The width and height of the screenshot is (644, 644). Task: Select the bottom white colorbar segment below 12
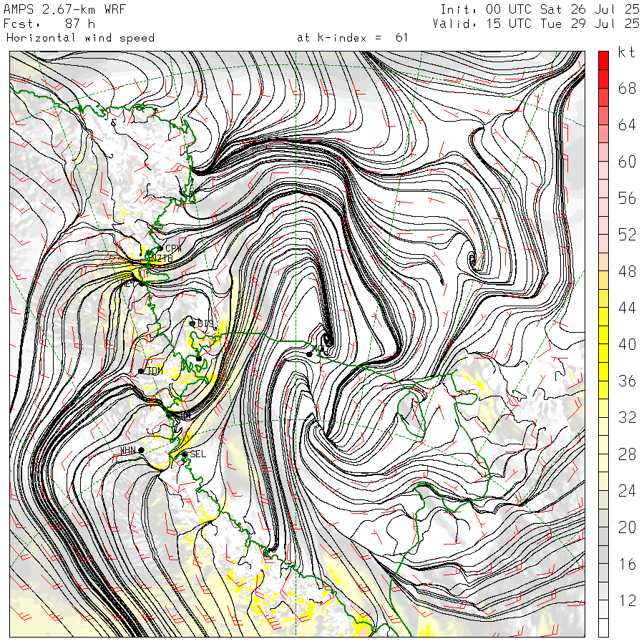click(603, 628)
